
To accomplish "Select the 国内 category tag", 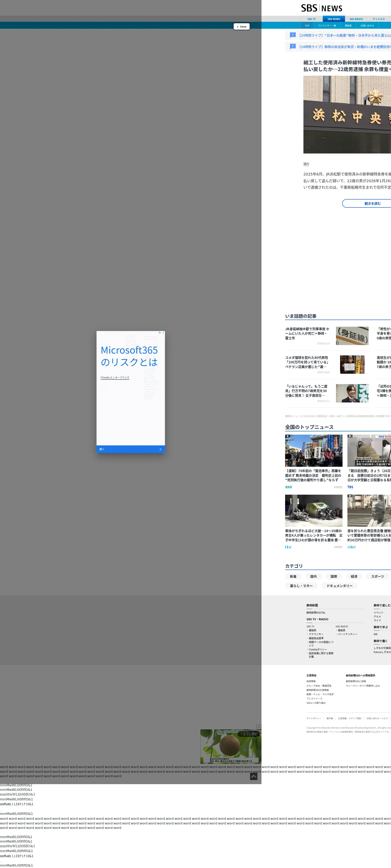I will point(313,576).
